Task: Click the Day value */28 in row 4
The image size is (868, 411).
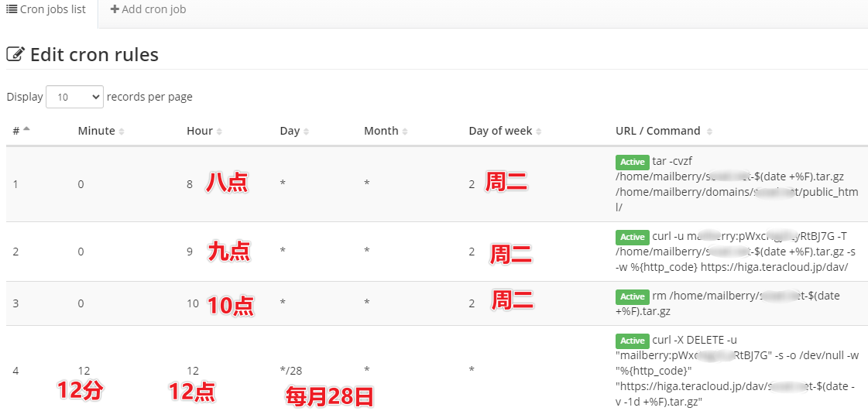Action: (291, 371)
